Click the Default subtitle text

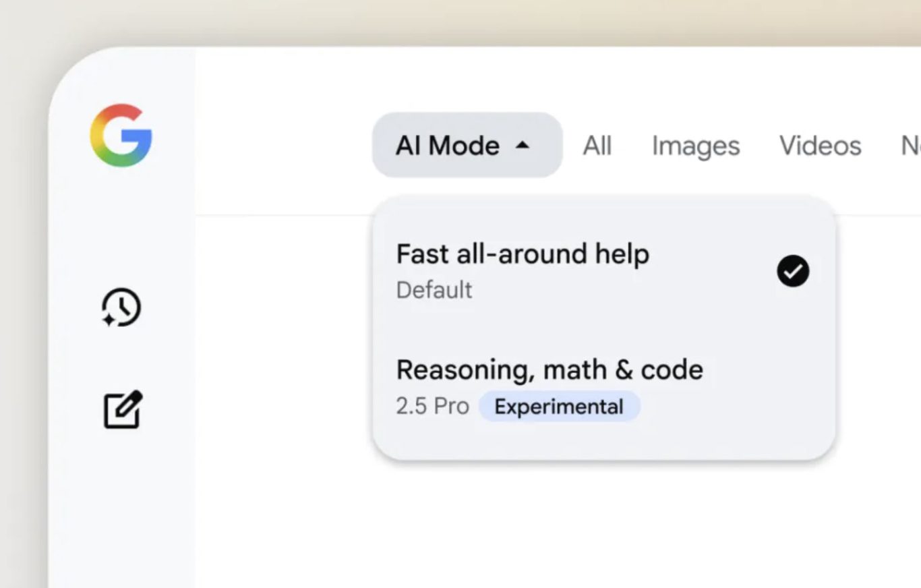[x=434, y=290]
